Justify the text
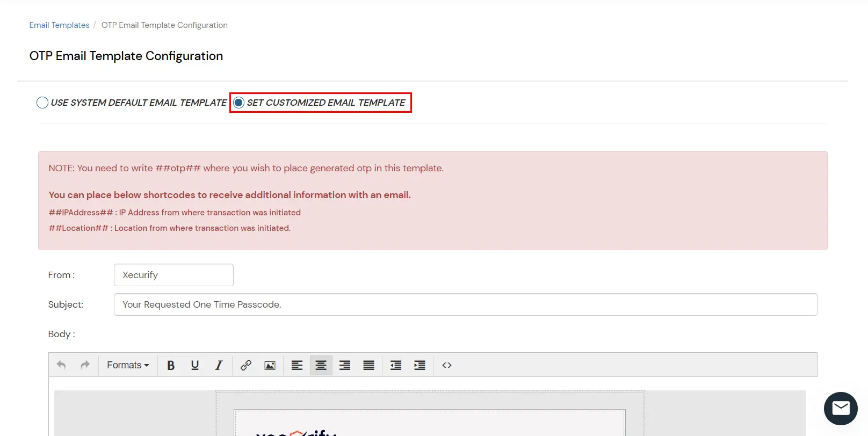This screenshot has height=436, width=868. pos(369,365)
